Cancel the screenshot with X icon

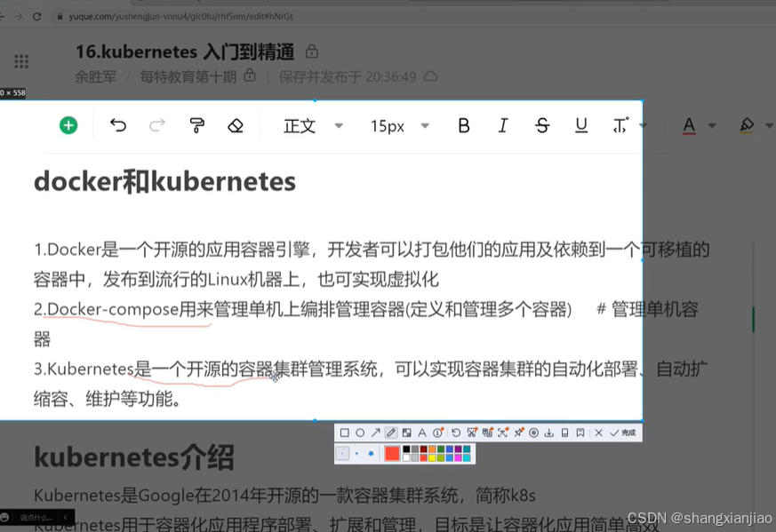click(x=598, y=433)
